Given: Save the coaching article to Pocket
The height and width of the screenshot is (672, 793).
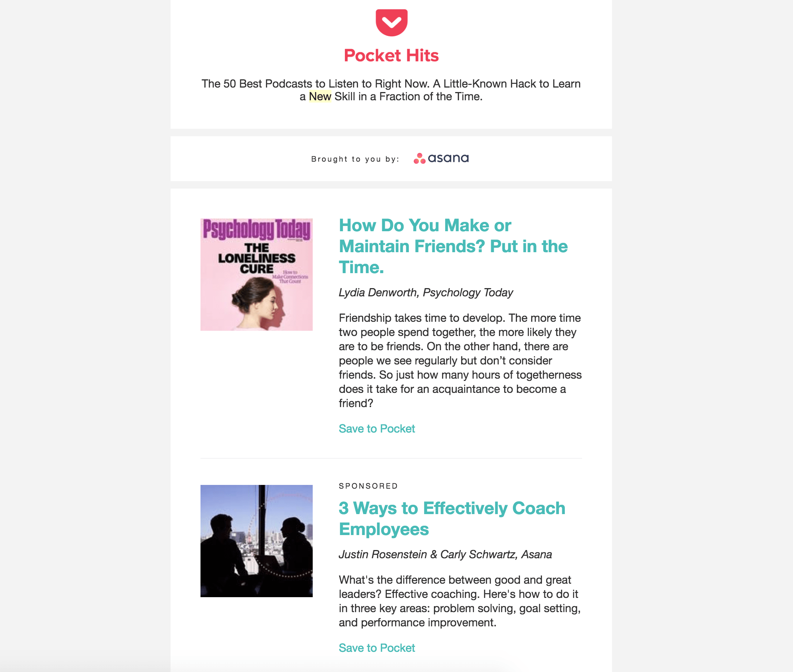Looking at the screenshot, I should [377, 647].
